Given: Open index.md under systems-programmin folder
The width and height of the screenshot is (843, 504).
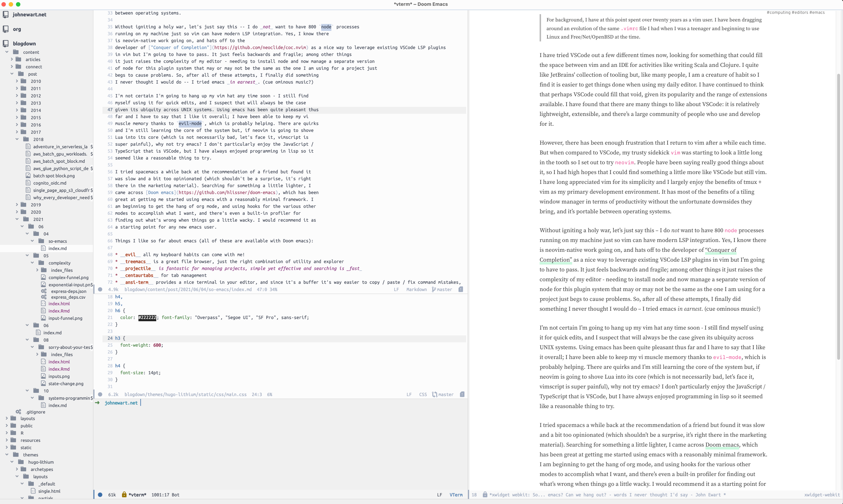Looking at the screenshot, I should [x=57, y=405].
